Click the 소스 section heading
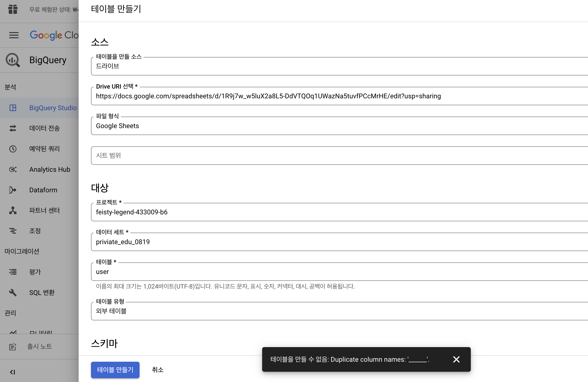 (100, 42)
